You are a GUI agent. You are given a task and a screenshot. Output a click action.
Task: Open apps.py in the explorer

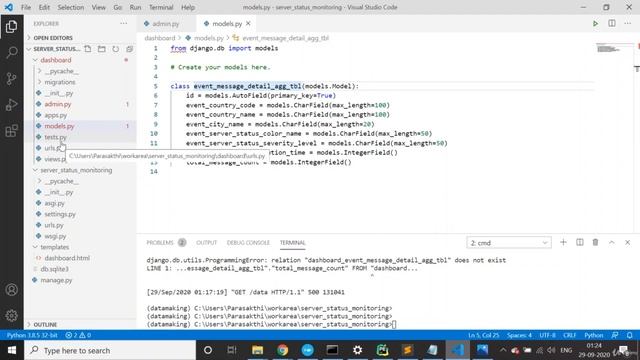coord(56,115)
